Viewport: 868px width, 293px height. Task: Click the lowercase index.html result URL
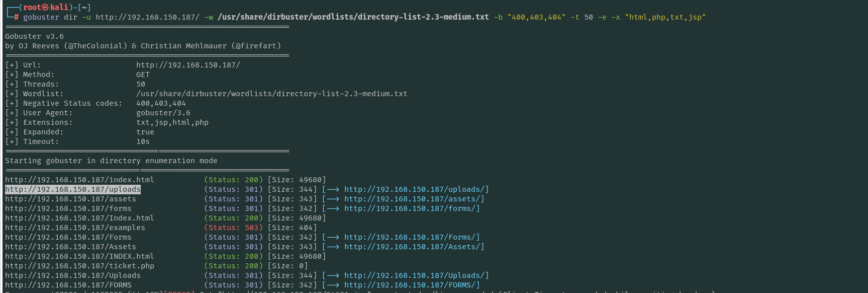79,180
